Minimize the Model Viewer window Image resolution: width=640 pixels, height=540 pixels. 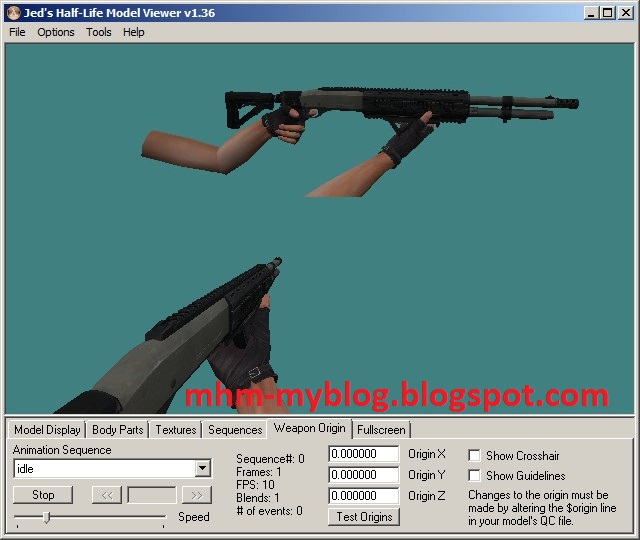click(x=591, y=13)
